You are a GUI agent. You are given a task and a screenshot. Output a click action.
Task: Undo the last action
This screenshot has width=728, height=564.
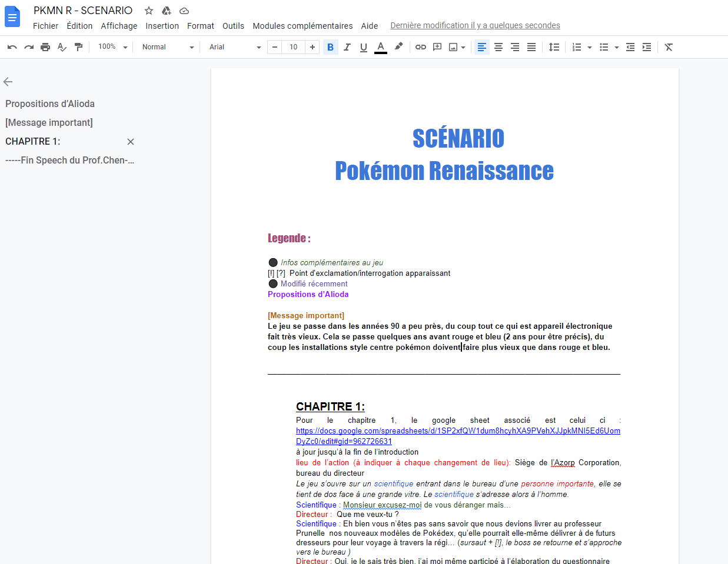(12, 47)
